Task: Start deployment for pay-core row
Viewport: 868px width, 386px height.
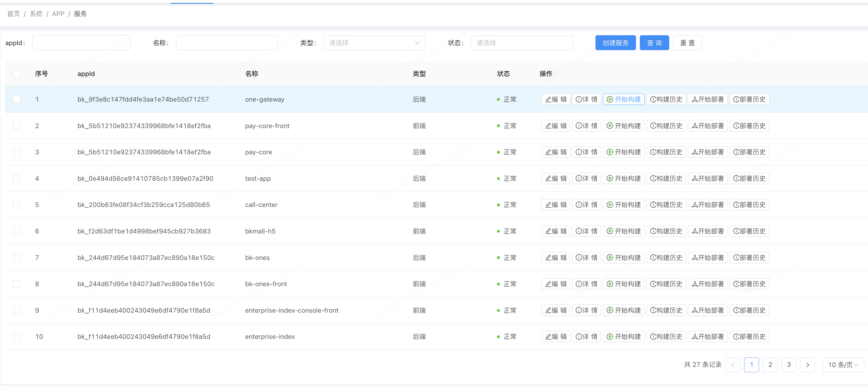Action: pos(708,152)
